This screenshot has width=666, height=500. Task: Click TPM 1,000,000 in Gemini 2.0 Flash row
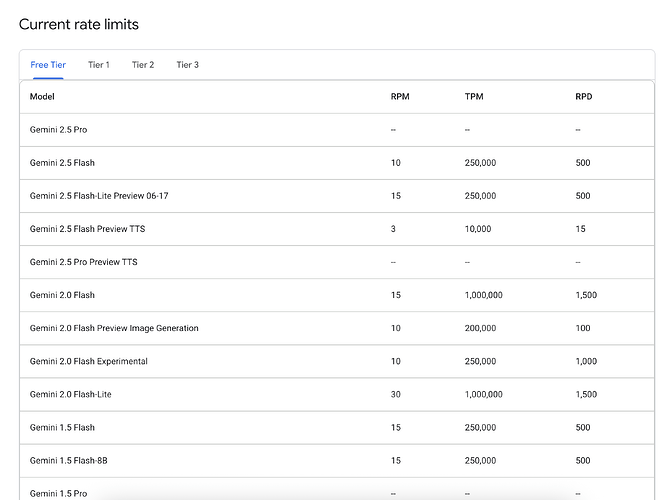483,295
